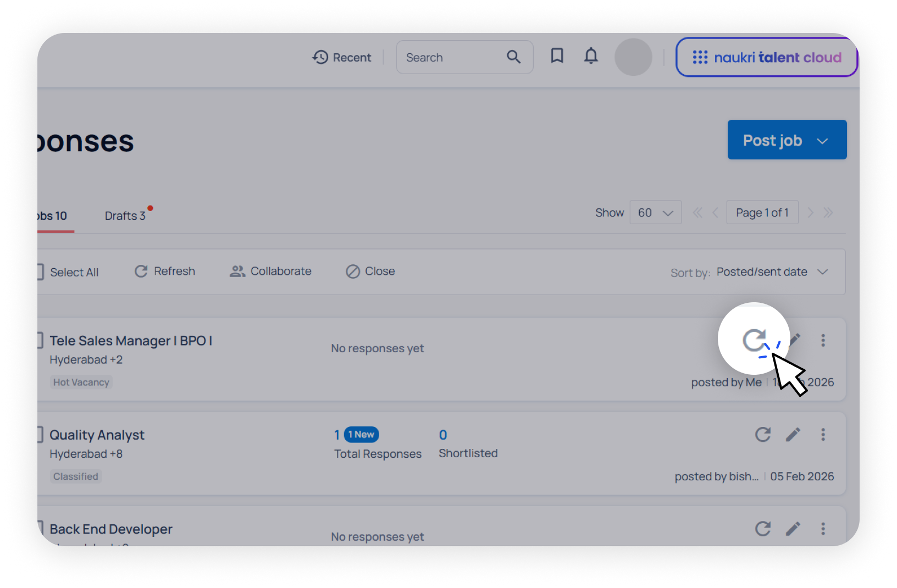Tick the Select All checkbox
Image resolution: width=897 pixels, height=588 pixels.
coord(40,272)
